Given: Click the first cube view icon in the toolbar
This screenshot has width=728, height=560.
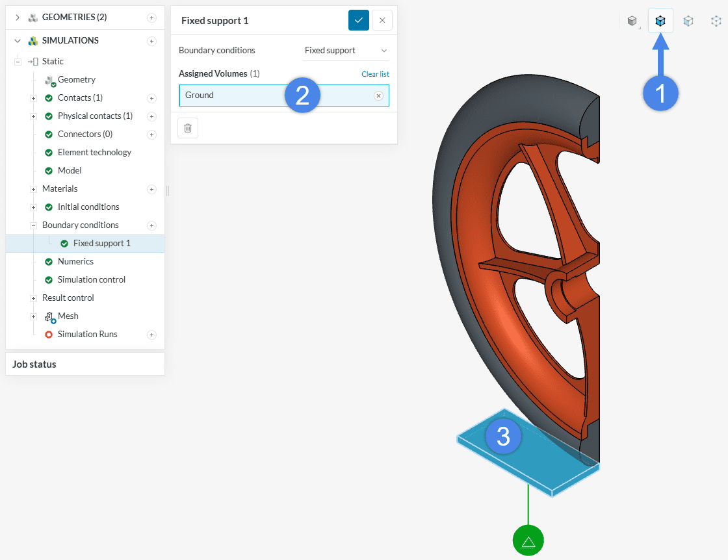Looking at the screenshot, I should pos(632,21).
